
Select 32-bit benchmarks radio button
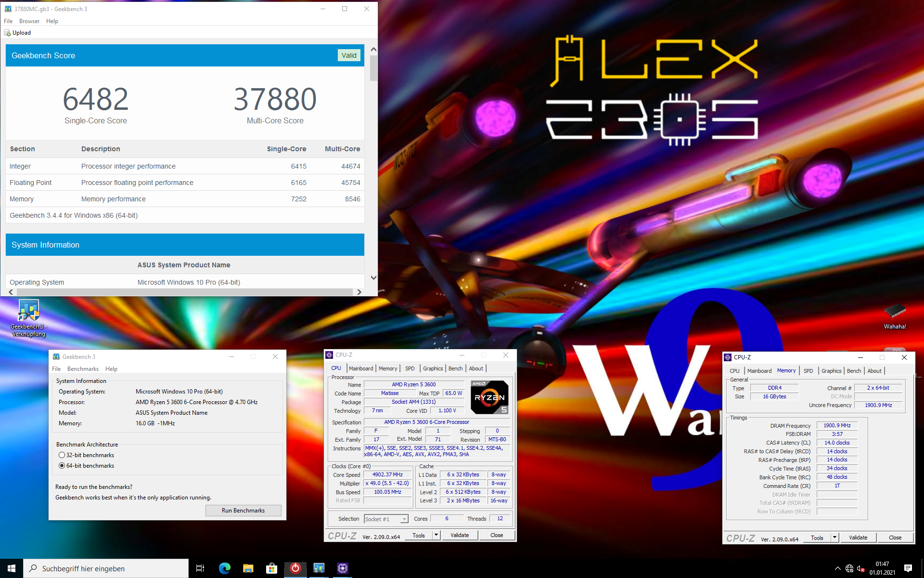(62, 455)
